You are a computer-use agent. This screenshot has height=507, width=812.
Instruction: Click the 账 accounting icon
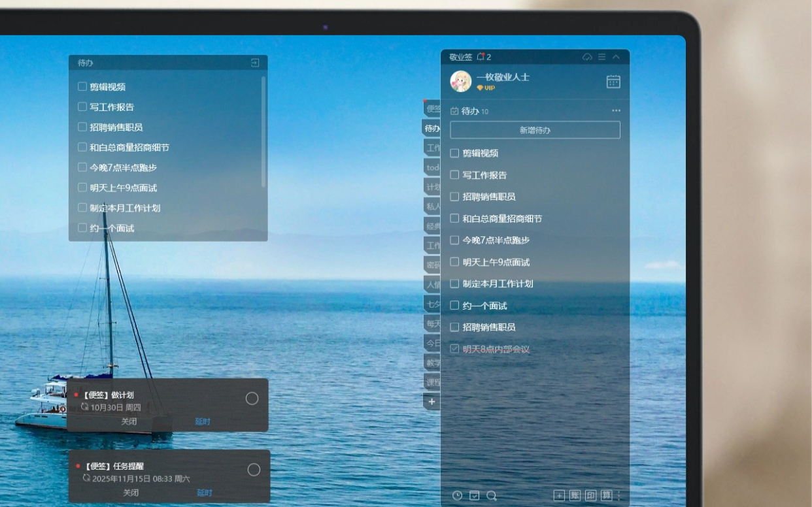click(575, 495)
